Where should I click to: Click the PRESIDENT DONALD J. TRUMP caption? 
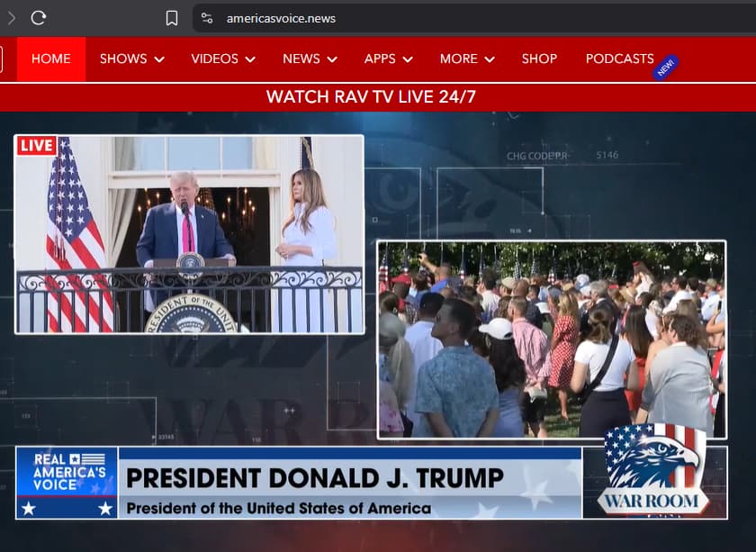point(315,478)
